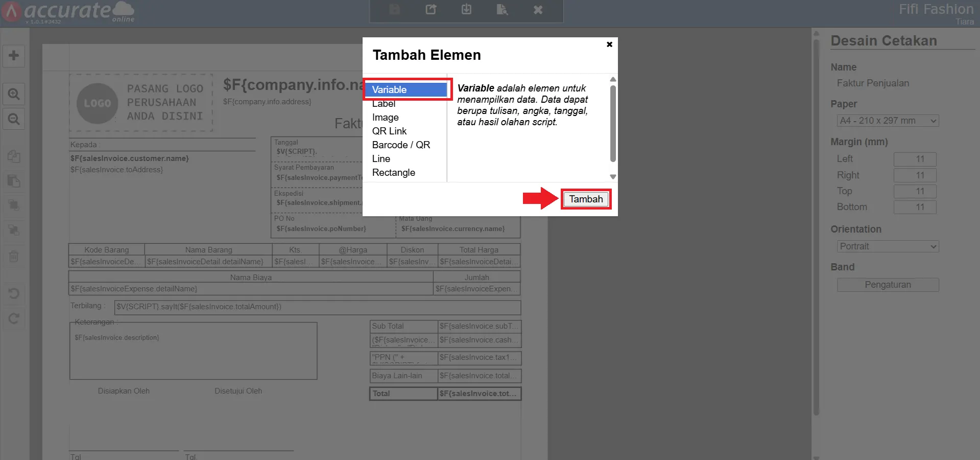This screenshot has width=980, height=460.
Task: Send the element backward
Action: [14, 231]
